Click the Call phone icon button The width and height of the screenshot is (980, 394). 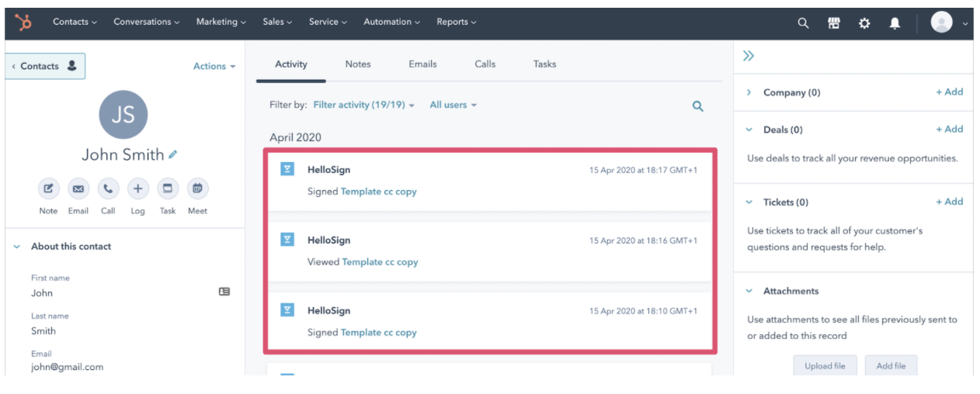tap(108, 188)
